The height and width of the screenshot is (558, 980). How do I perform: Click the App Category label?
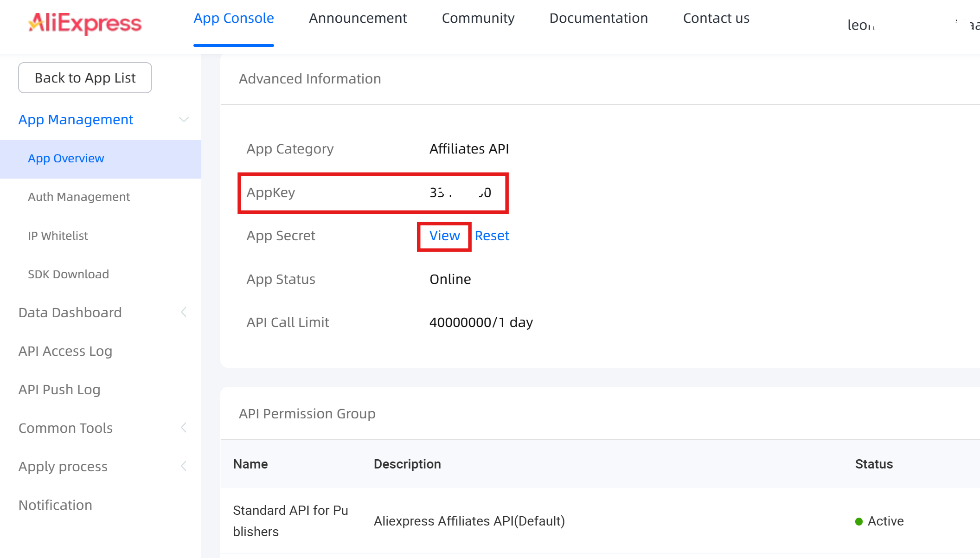[x=290, y=149]
